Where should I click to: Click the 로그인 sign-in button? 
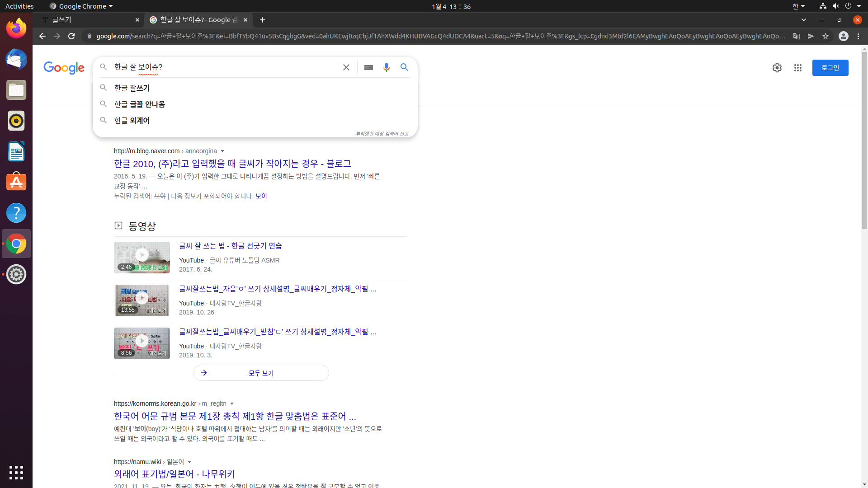pyautogui.click(x=830, y=68)
